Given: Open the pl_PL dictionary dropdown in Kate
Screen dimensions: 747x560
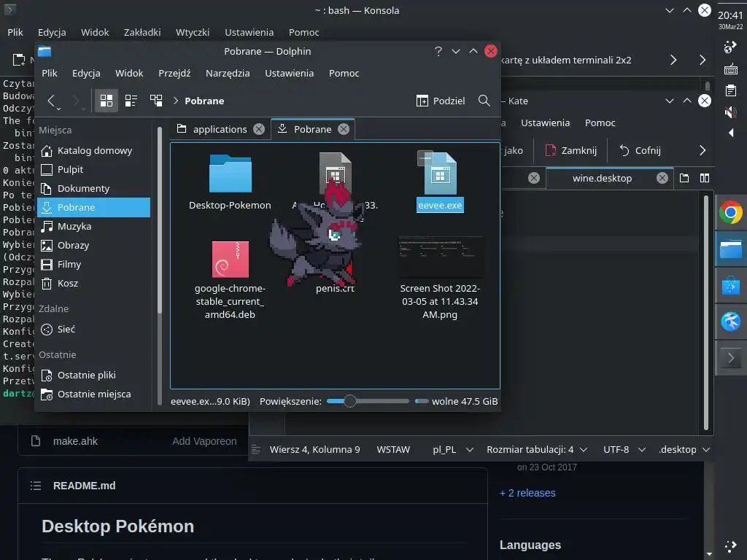Looking at the screenshot, I should click(x=452, y=449).
